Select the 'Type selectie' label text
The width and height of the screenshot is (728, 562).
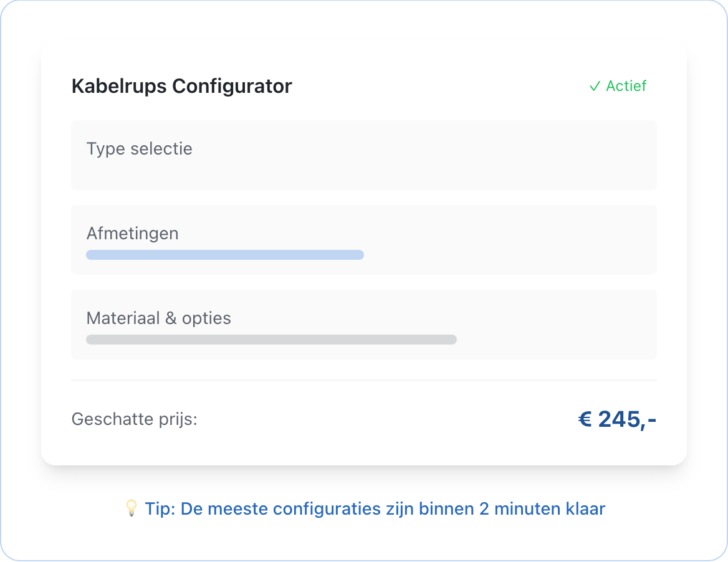139,149
